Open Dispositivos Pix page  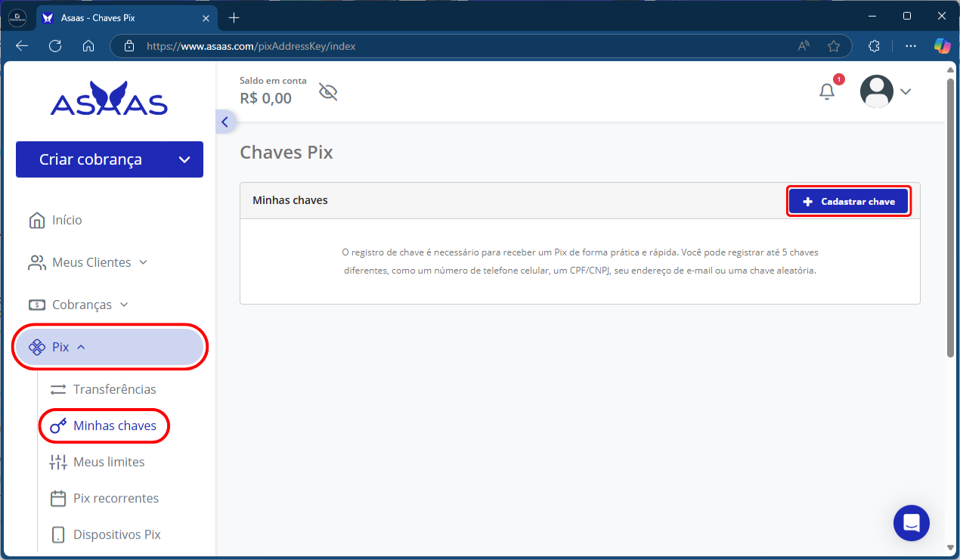pos(116,534)
